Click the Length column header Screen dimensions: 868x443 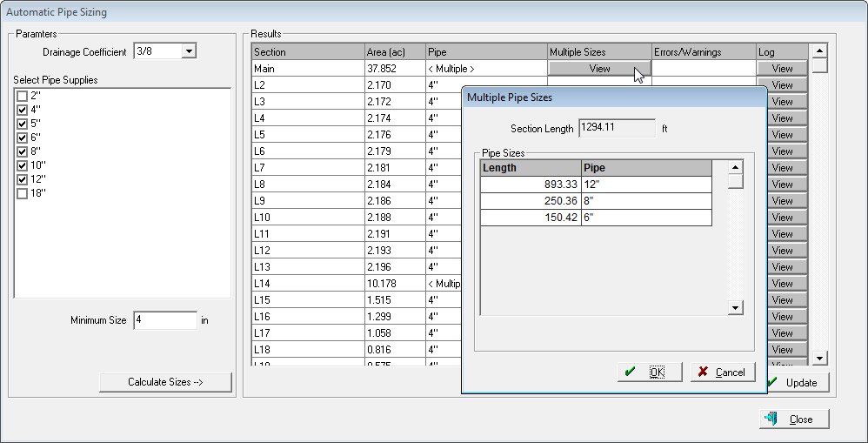[x=531, y=168]
